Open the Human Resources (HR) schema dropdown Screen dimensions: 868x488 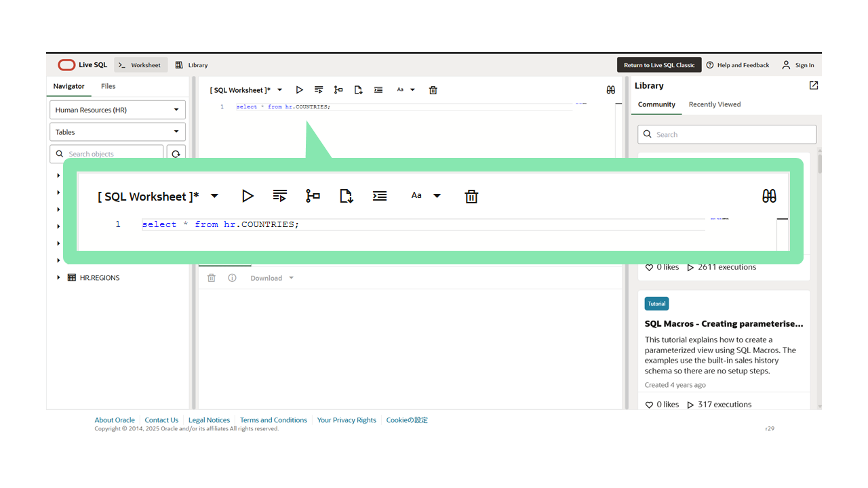(118, 110)
